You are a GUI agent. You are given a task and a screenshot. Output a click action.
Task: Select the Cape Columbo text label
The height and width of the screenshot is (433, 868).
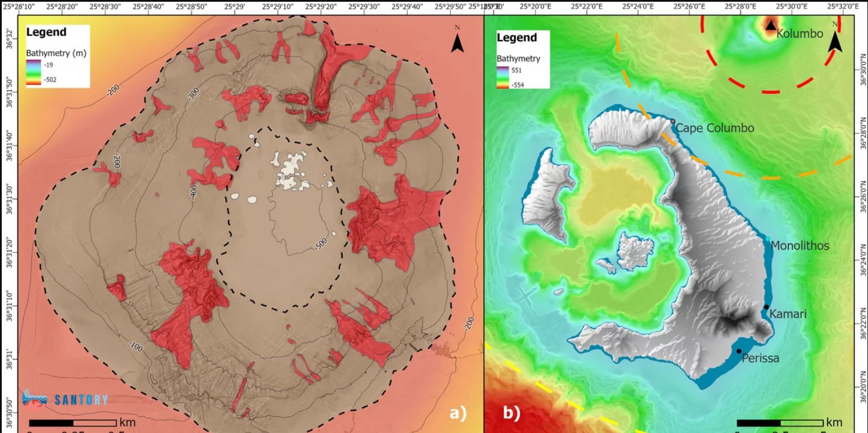715,128
